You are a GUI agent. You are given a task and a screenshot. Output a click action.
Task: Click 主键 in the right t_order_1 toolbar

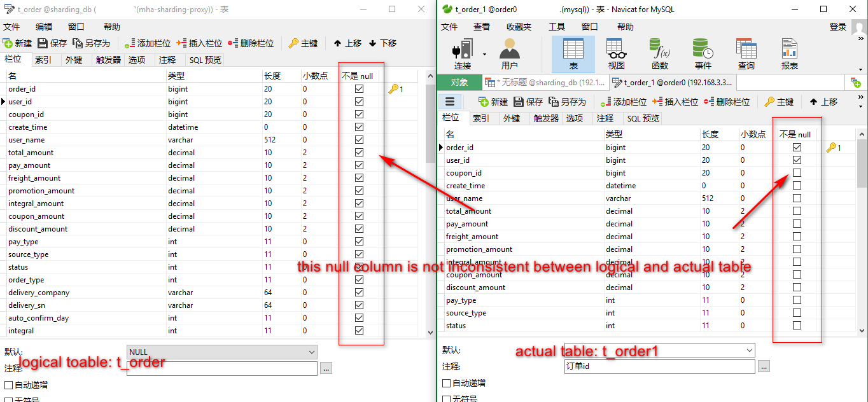tap(779, 102)
